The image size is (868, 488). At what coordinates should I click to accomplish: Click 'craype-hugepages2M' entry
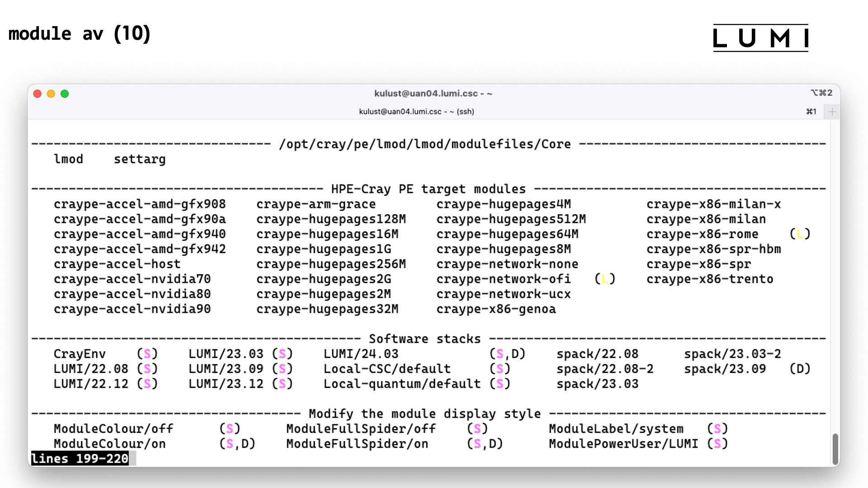[x=324, y=294]
